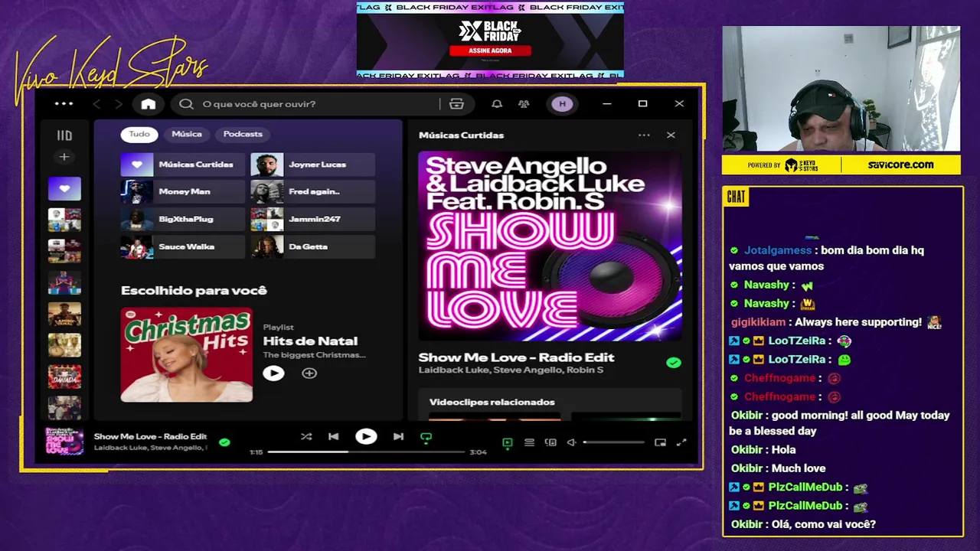Skip to previous track
Image resolution: width=980 pixels, height=551 pixels.
click(334, 437)
